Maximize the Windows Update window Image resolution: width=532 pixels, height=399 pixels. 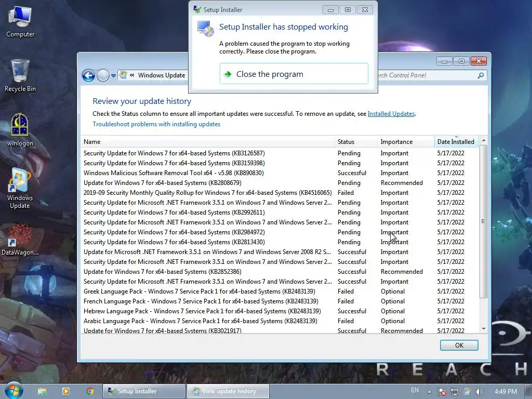461,61
